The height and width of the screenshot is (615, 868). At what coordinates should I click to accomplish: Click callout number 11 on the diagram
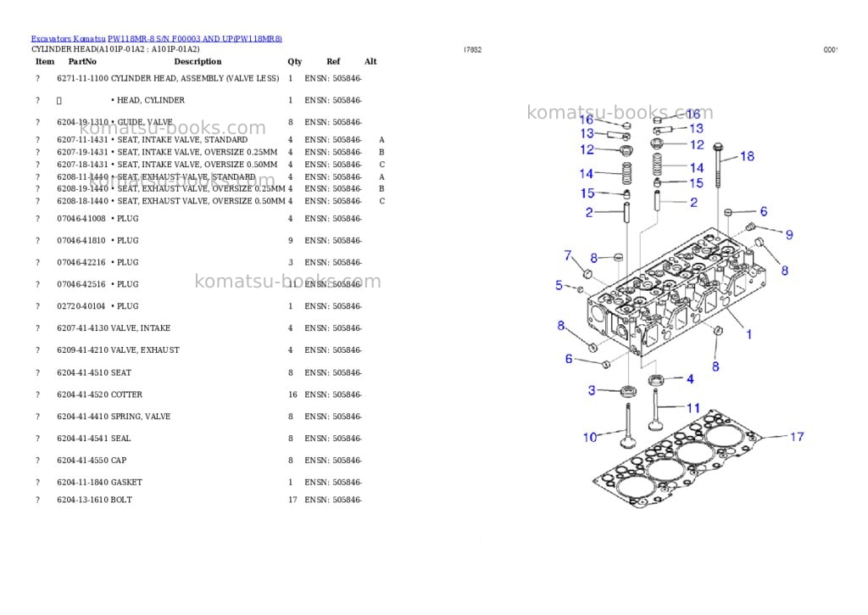693,408
